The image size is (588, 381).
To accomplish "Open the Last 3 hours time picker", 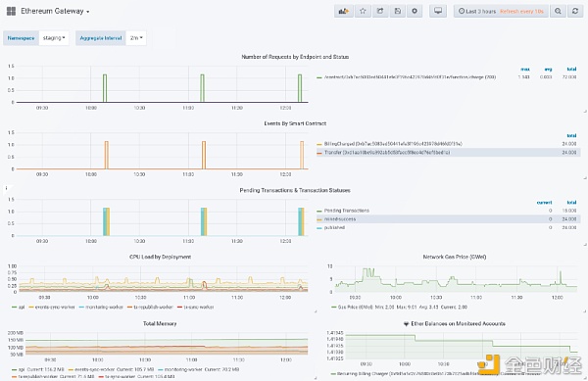I will point(477,11).
